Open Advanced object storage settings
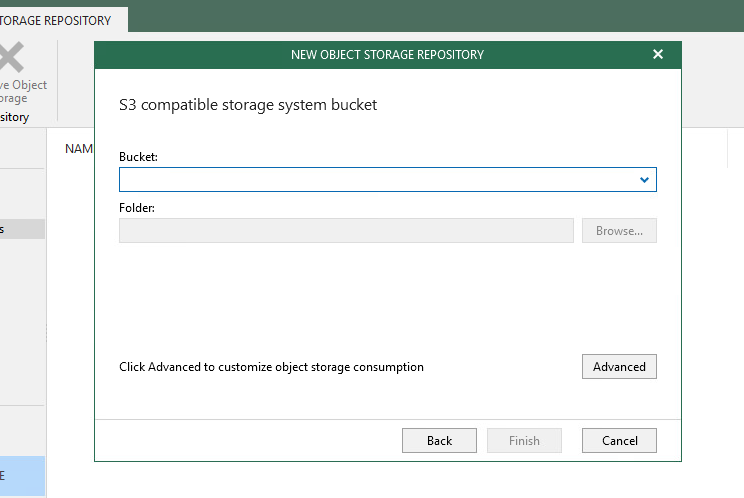744x498 pixels. [x=619, y=366]
